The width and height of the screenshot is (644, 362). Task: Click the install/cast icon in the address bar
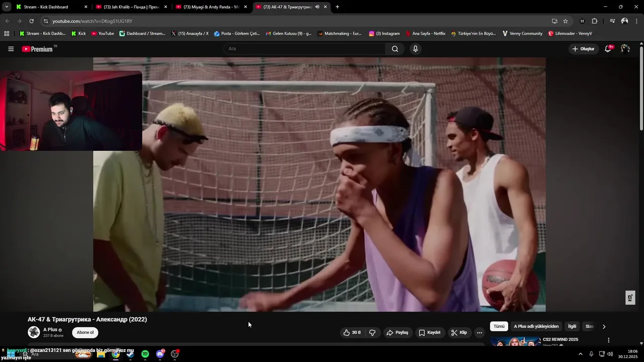click(554, 21)
